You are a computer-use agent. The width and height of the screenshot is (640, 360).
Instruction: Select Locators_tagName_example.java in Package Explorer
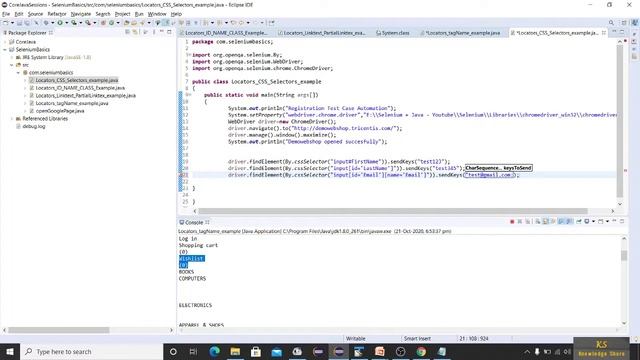[71, 103]
